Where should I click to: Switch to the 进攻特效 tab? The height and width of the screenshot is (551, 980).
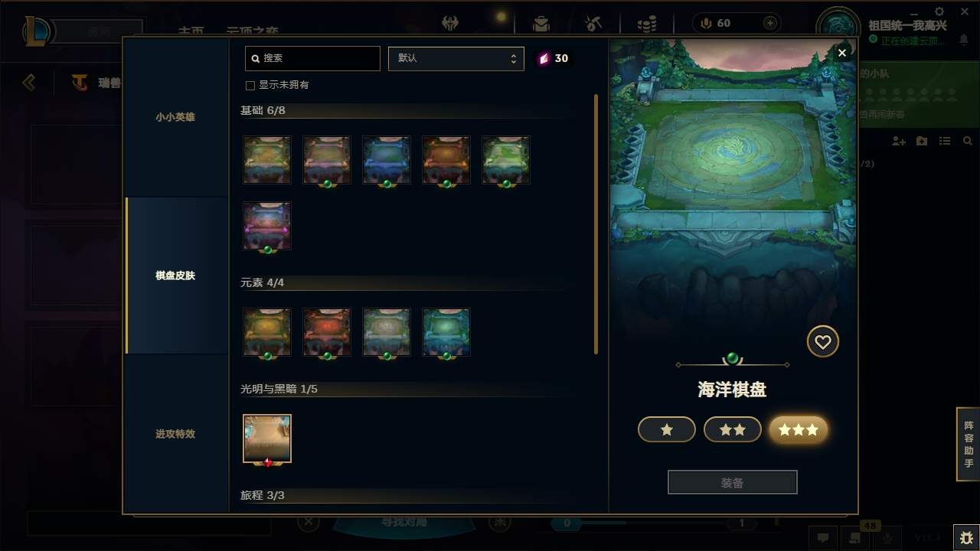176,434
